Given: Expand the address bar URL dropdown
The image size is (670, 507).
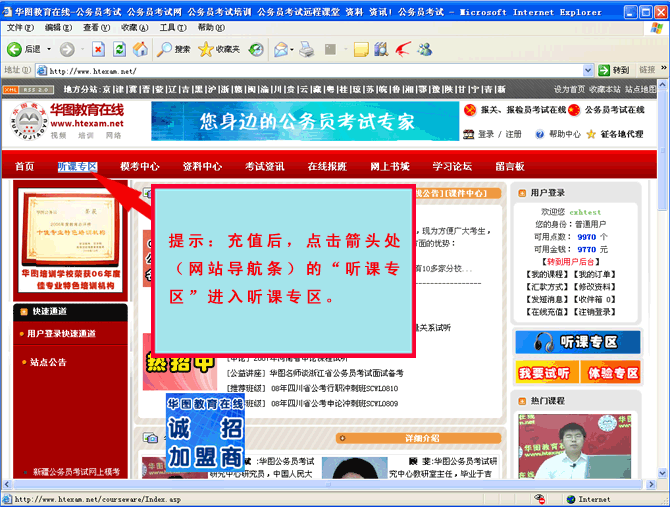Looking at the screenshot, I should [x=588, y=70].
